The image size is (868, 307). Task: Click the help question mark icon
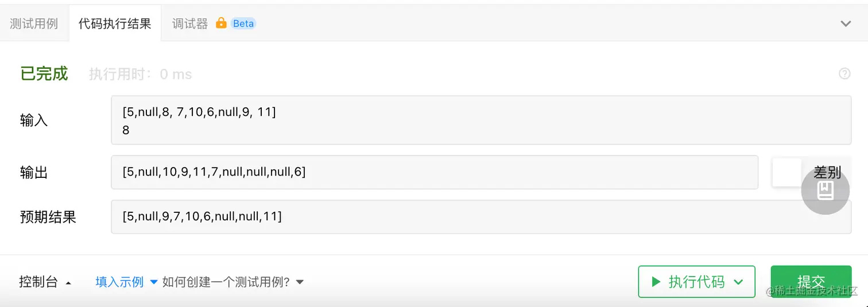[844, 73]
